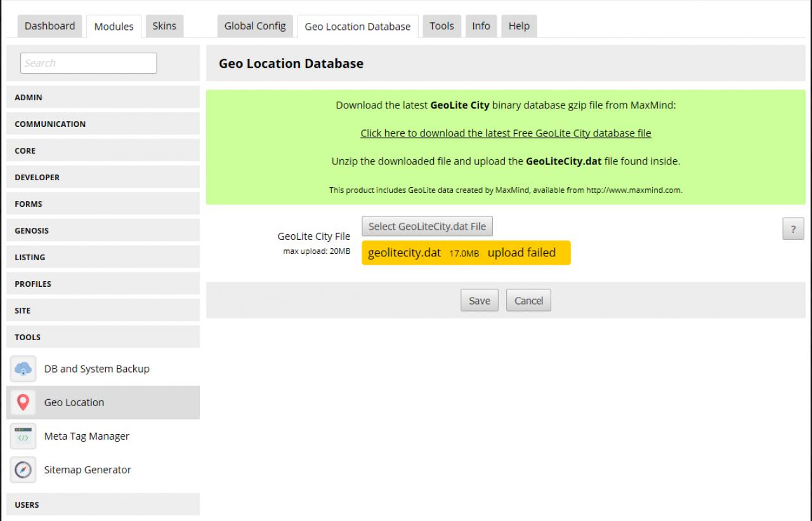
Task: Click the Meta Tag Manager code icon
Action: point(23,436)
